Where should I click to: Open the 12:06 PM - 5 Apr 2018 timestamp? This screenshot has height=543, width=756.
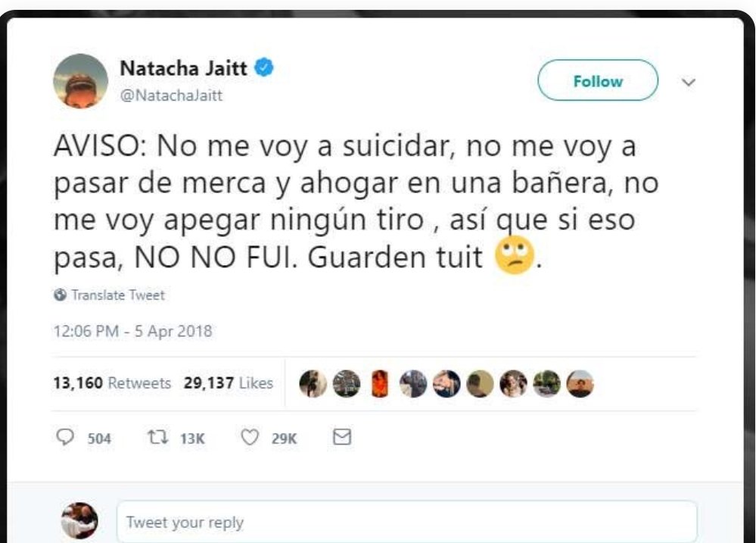click(x=132, y=331)
